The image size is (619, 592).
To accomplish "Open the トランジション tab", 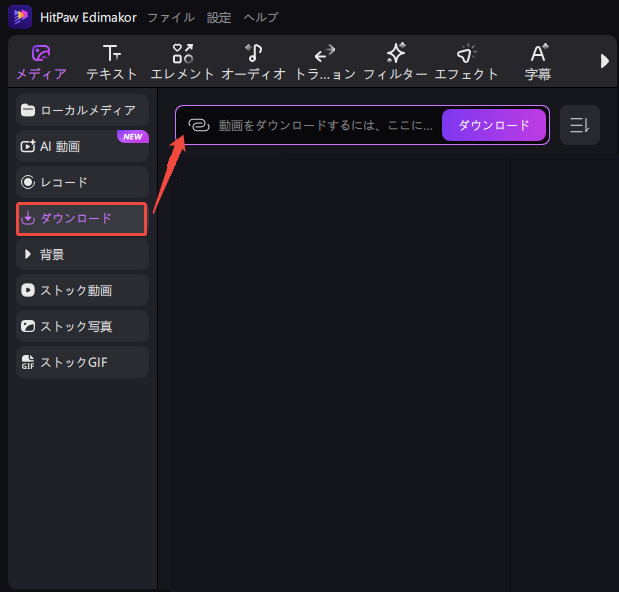I will coord(325,62).
